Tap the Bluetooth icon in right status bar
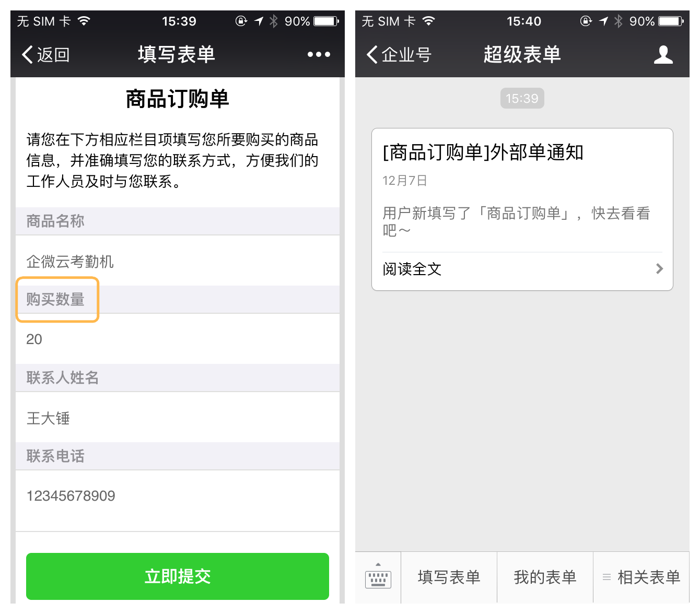The width and height of the screenshot is (700, 614). point(619,21)
